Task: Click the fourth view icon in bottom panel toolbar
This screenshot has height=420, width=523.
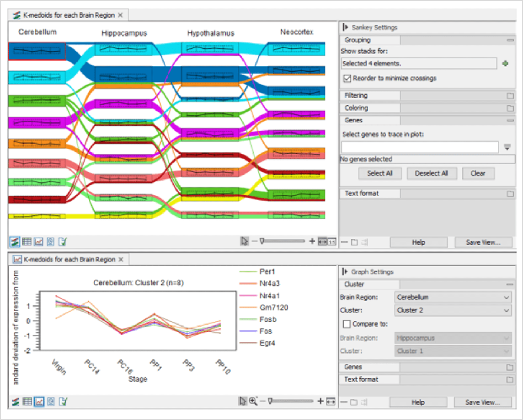Action: pos(51,402)
